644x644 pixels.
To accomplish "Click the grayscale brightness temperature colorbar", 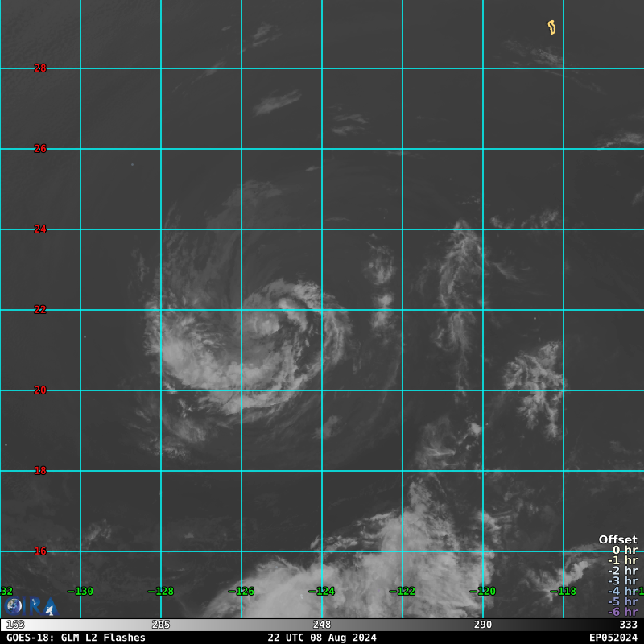I will [322, 625].
